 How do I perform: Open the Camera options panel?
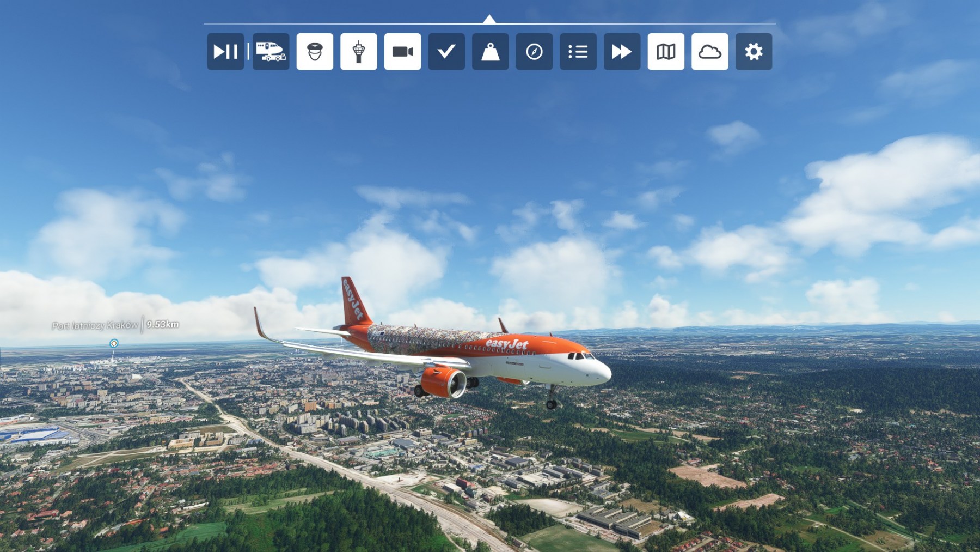click(403, 52)
